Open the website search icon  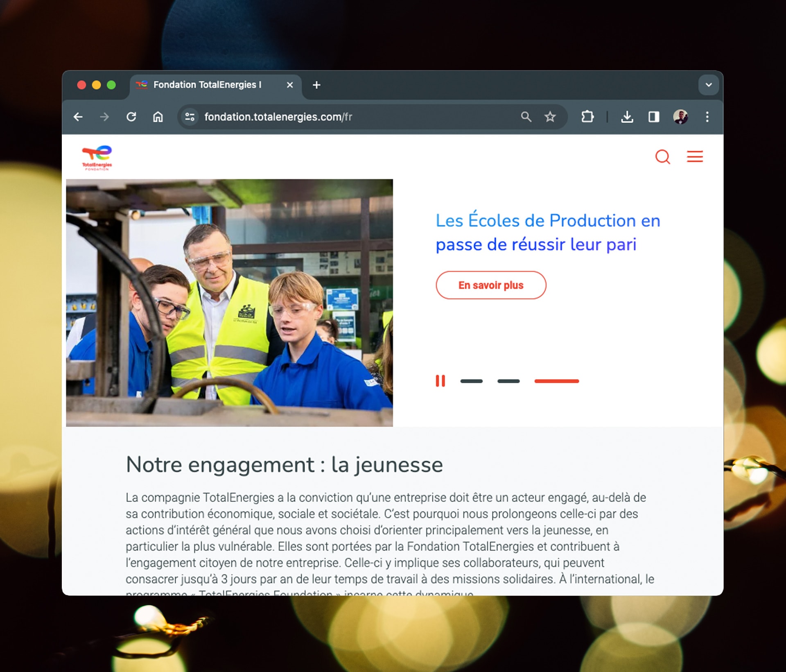click(662, 157)
